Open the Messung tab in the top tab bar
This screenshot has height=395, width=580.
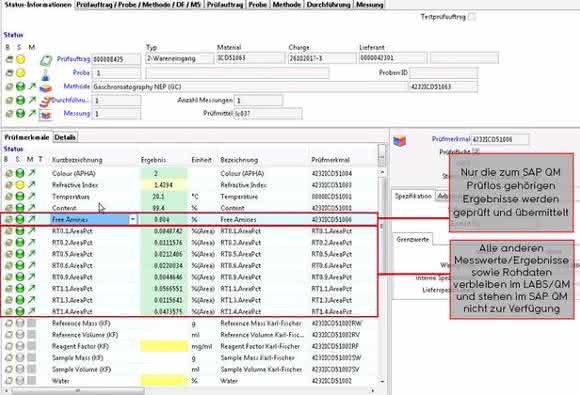point(370,5)
